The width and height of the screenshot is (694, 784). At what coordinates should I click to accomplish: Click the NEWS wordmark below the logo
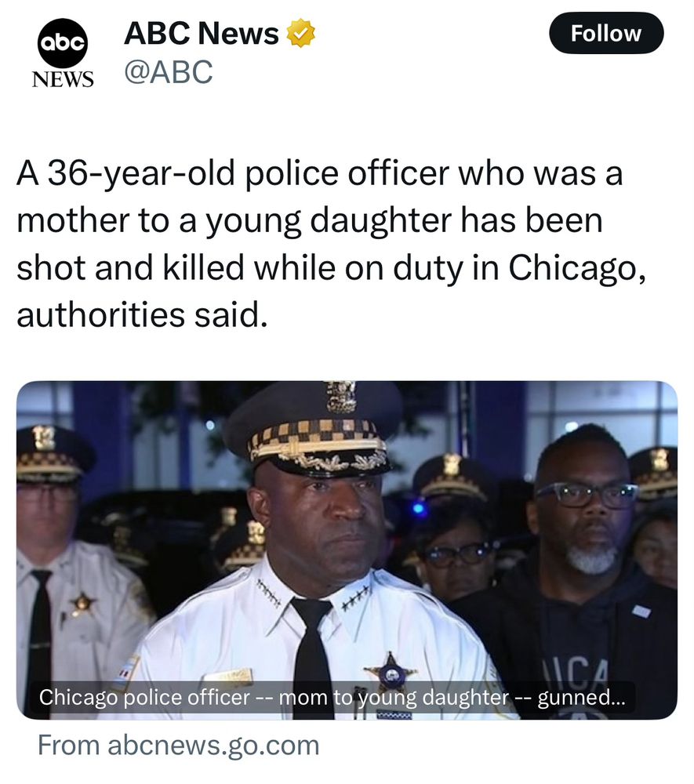(63, 79)
